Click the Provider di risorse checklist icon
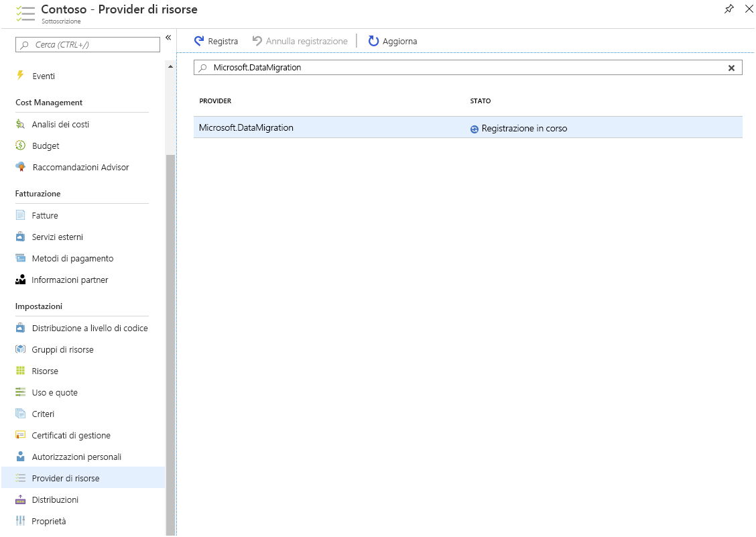Image resolution: width=756 pixels, height=537 pixels. (20, 477)
